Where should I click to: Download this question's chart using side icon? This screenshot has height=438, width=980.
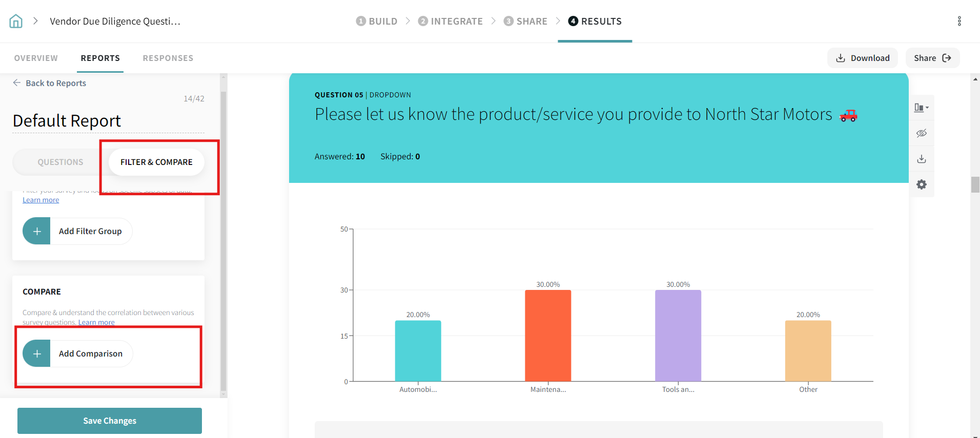[921, 159]
